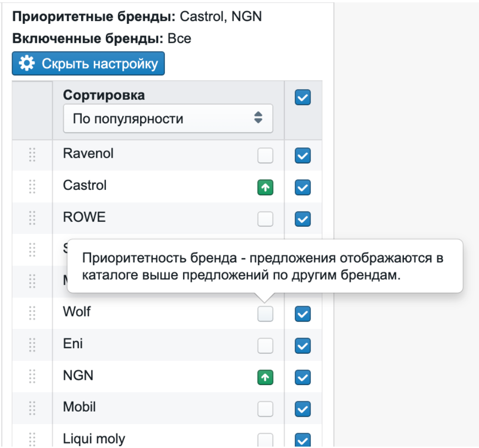The width and height of the screenshot is (479, 448).
Task: Click the sort dropdown arrows
Action: [x=258, y=118]
